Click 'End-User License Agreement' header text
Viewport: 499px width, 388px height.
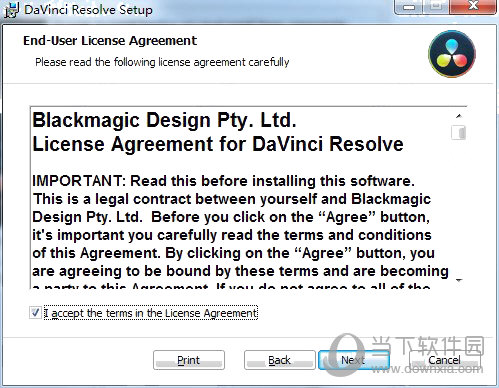point(110,41)
